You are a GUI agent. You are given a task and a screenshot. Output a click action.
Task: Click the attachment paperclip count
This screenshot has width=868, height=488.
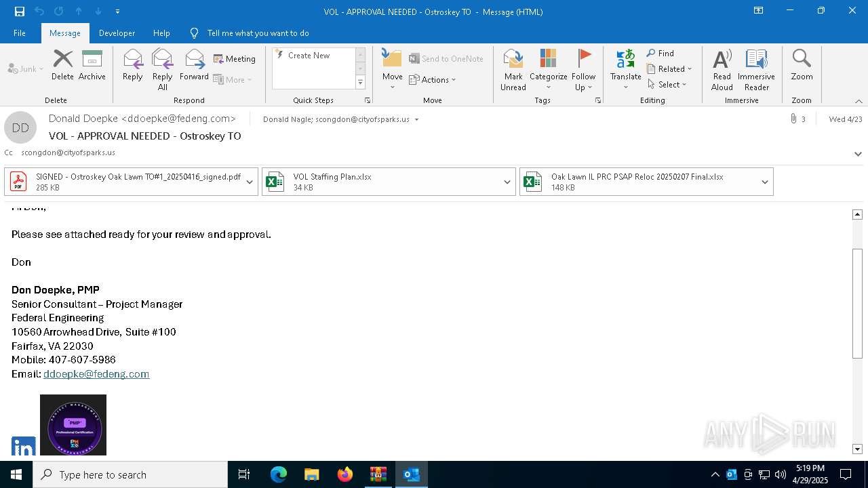pyautogui.click(x=797, y=119)
